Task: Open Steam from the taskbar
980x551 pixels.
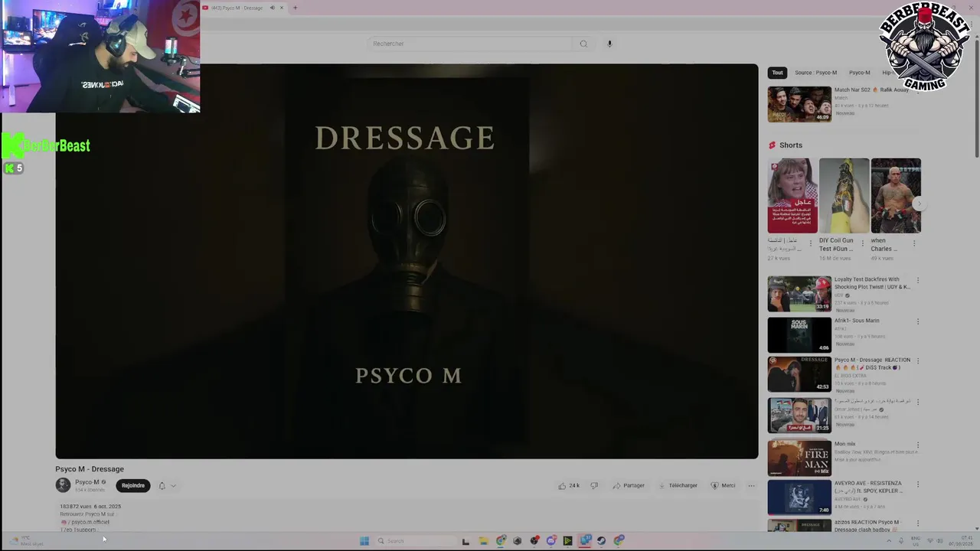Action: pos(601,541)
